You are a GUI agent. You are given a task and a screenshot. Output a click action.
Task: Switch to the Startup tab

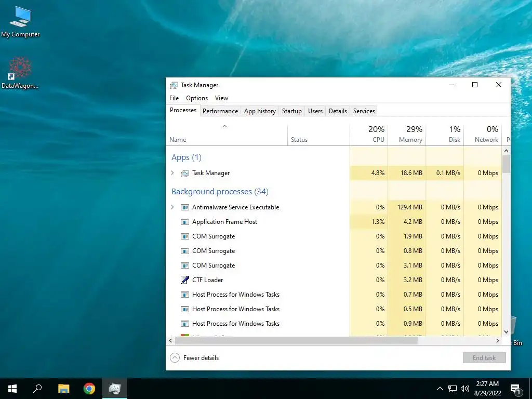coord(292,111)
